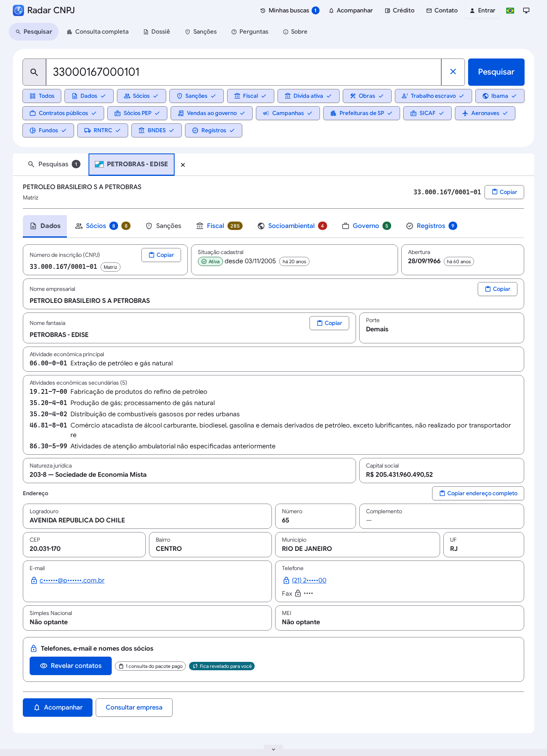Open the Dossiê menu item
The image size is (547, 756).
pos(157,32)
